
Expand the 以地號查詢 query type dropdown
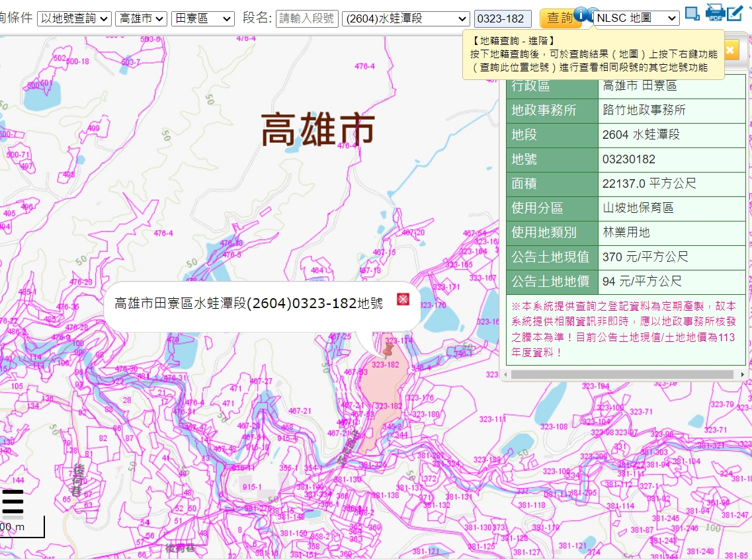[x=74, y=19]
